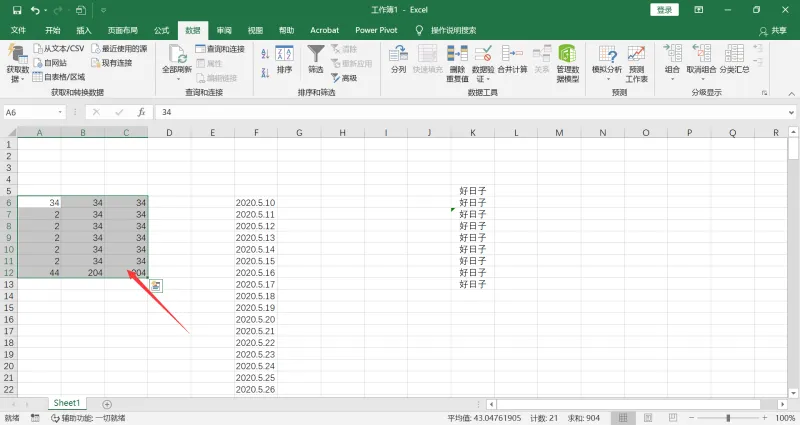Screen dimensions: 800x425
Task: Click the zoom slider handle
Action: pyautogui.click(x=728, y=418)
